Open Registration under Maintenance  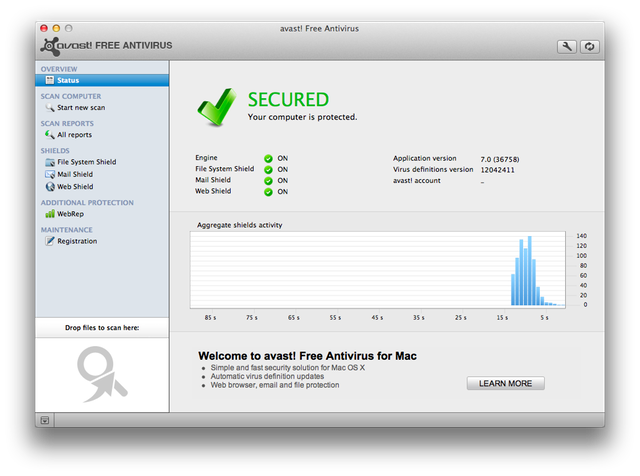point(77,241)
